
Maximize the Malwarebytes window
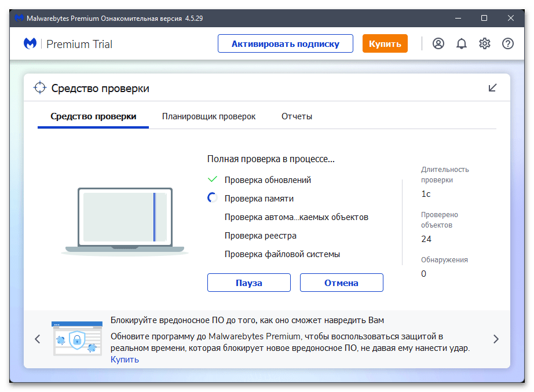(484, 18)
